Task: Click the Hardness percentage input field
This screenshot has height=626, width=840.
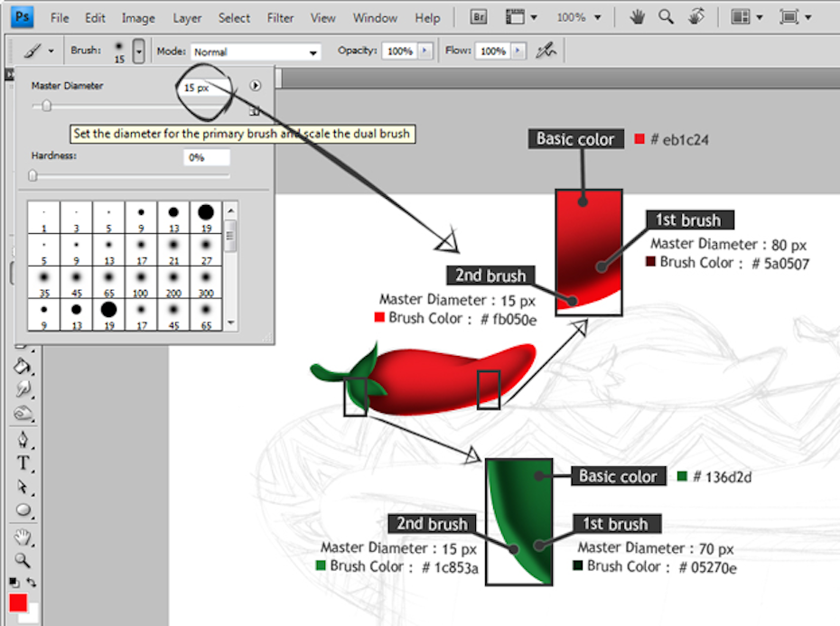Action: (206, 158)
